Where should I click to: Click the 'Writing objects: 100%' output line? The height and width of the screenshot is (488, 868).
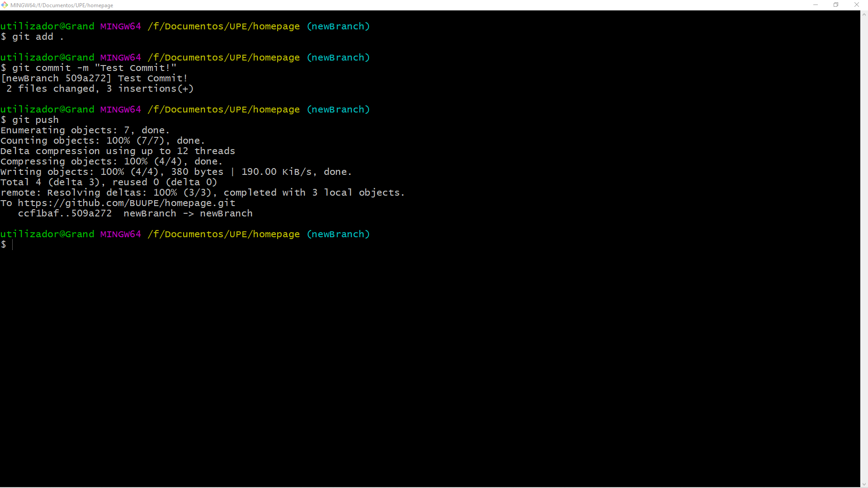(x=176, y=172)
